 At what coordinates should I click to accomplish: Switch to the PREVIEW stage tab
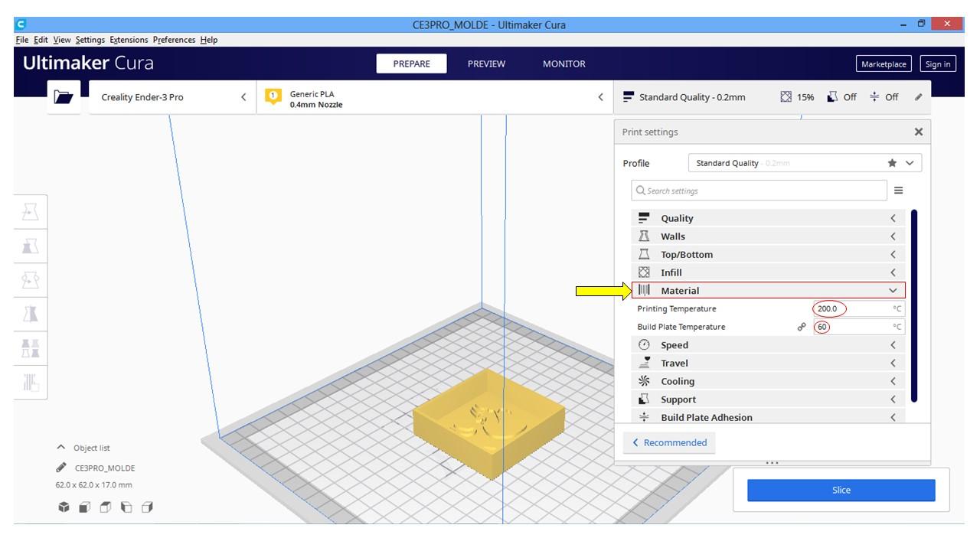tap(486, 64)
